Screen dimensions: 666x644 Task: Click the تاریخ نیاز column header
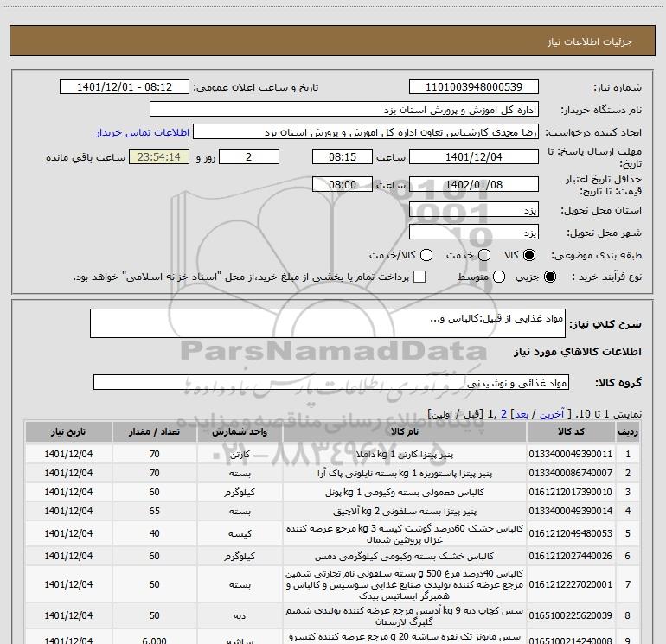pos(68,431)
